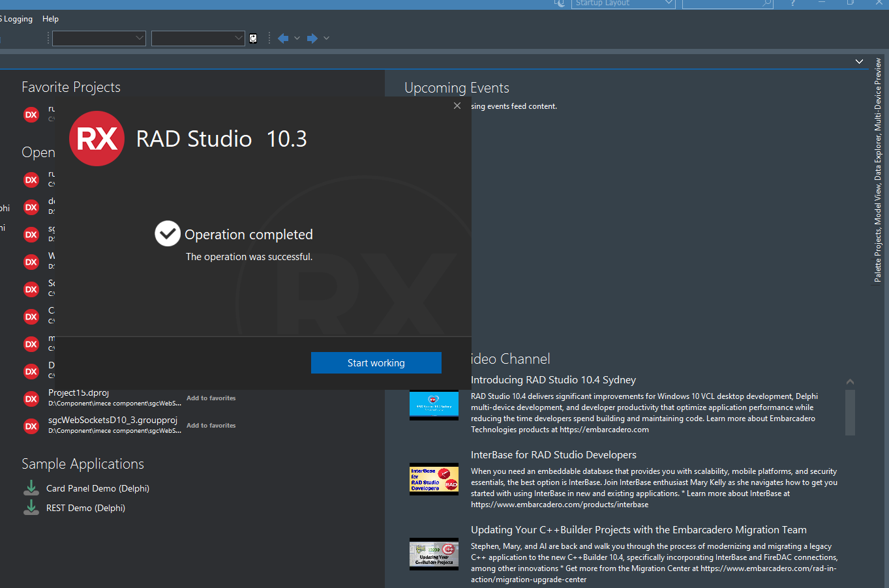Click the DX icon of row starting with m
Screen dimensions: 889x588
(x=31, y=344)
